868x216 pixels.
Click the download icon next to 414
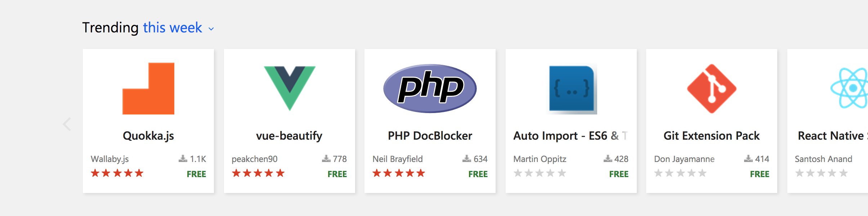point(748,158)
